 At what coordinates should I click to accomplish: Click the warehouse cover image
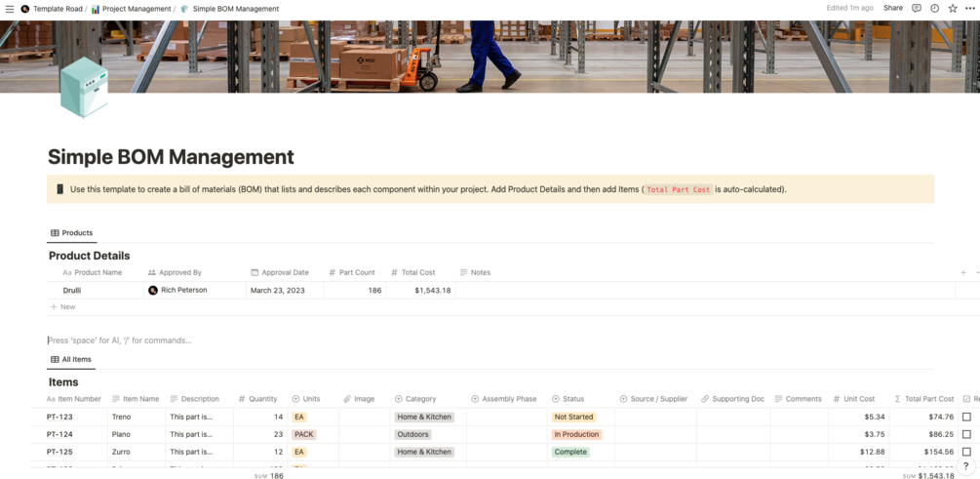(490, 57)
